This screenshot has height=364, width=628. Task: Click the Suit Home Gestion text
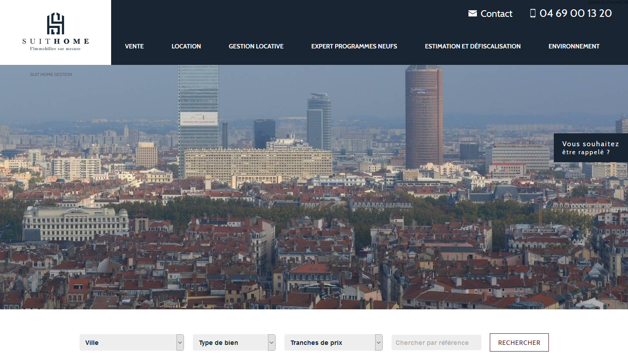coord(51,75)
